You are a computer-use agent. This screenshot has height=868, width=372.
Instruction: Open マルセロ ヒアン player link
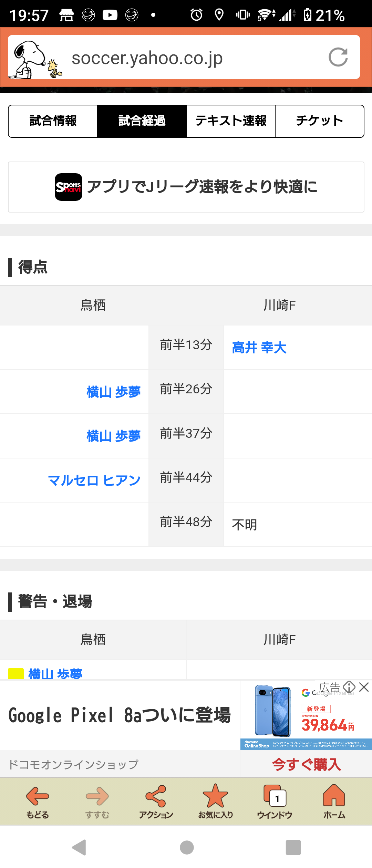coord(94,480)
